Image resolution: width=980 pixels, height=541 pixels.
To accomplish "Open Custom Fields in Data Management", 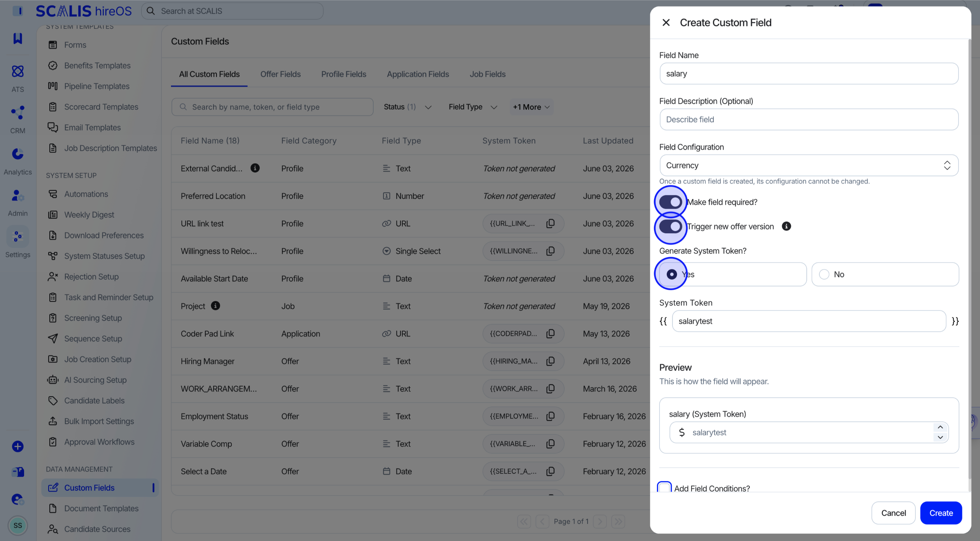I will pyautogui.click(x=100, y=487).
